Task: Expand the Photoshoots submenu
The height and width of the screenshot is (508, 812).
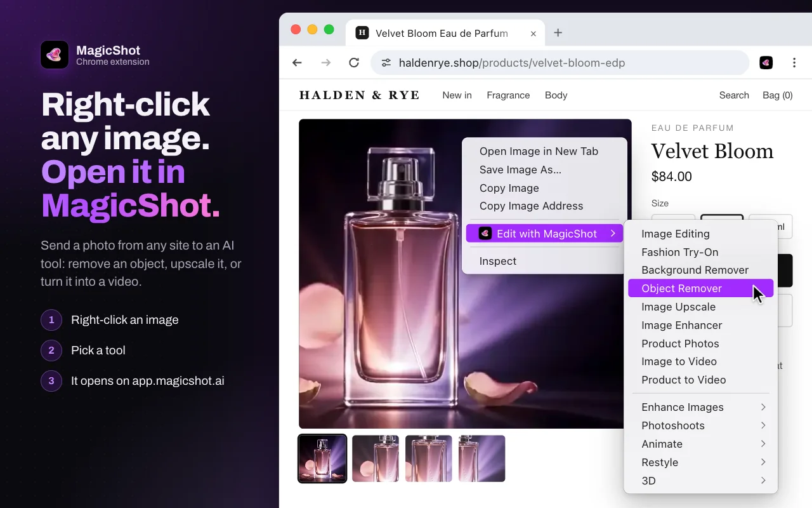Action: [x=700, y=425]
